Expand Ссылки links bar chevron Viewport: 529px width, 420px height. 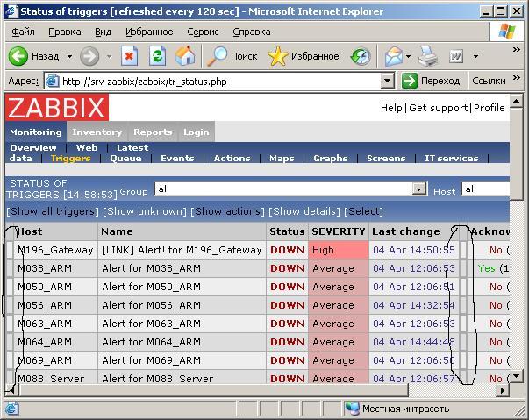tap(516, 78)
